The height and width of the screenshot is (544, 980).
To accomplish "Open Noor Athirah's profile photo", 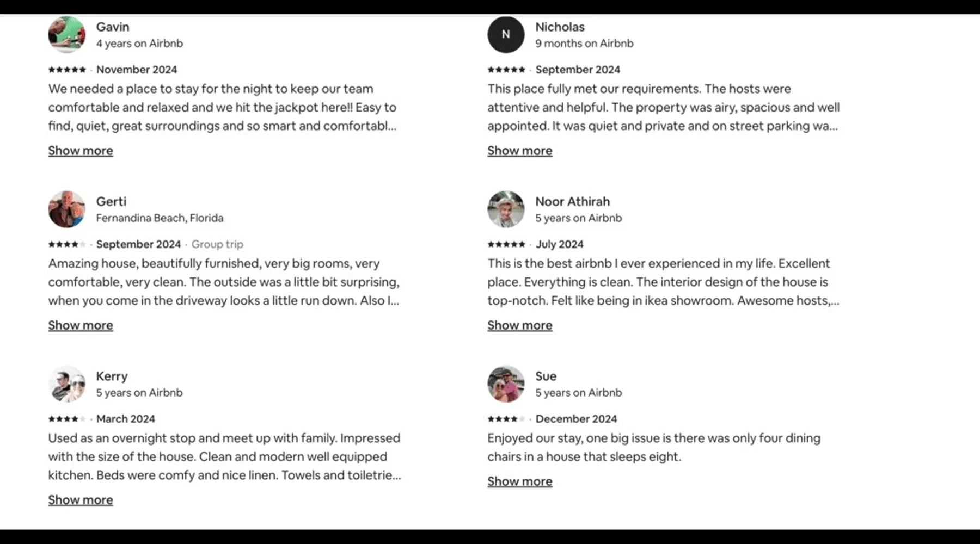I will [506, 209].
